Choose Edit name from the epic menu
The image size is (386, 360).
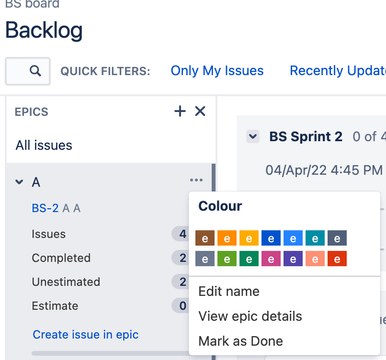point(229,291)
